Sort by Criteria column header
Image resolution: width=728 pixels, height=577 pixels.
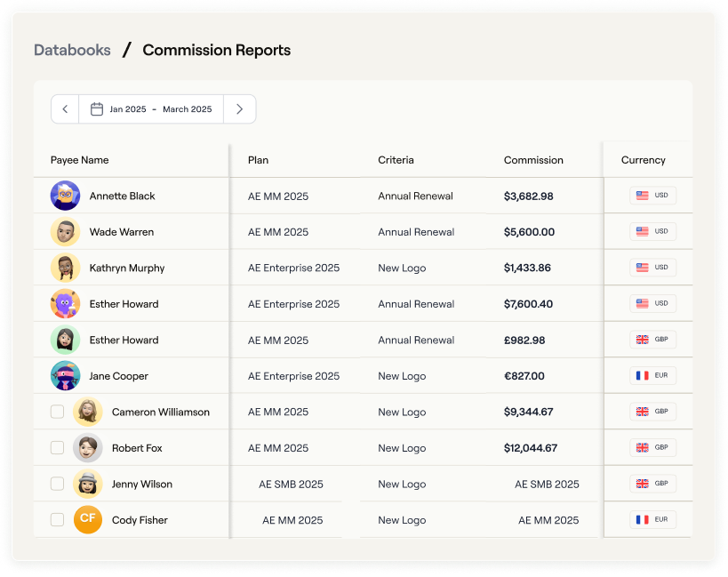pyautogui.click(x=396, y=160)
